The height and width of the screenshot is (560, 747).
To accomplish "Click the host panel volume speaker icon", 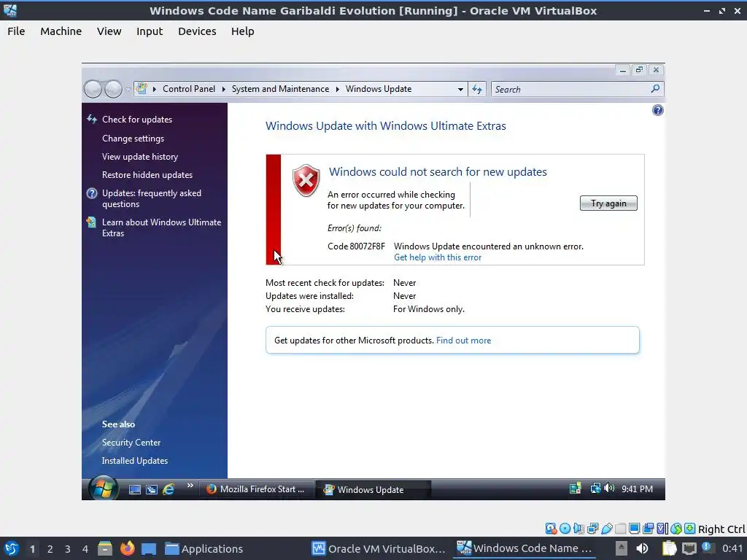I will [x=642, y=548].
